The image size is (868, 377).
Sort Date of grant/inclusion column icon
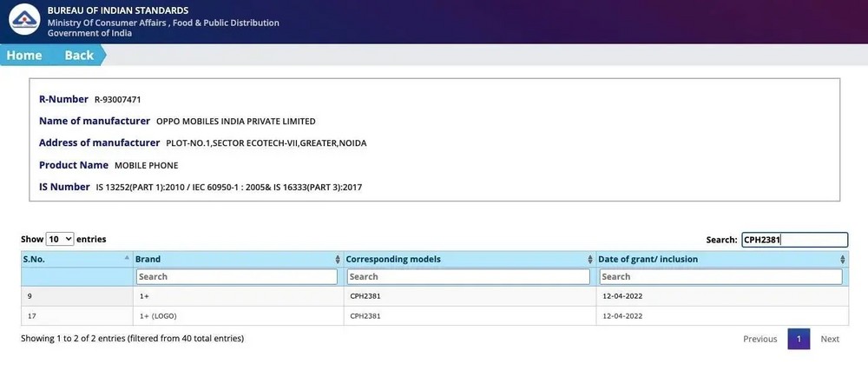pyautogui.click(x=842, y=259)
